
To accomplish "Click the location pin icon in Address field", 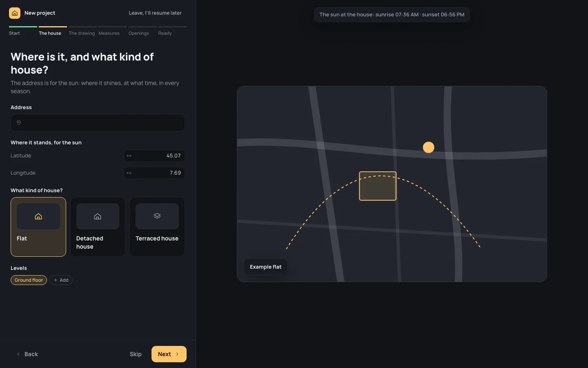I will pos(19,123).
